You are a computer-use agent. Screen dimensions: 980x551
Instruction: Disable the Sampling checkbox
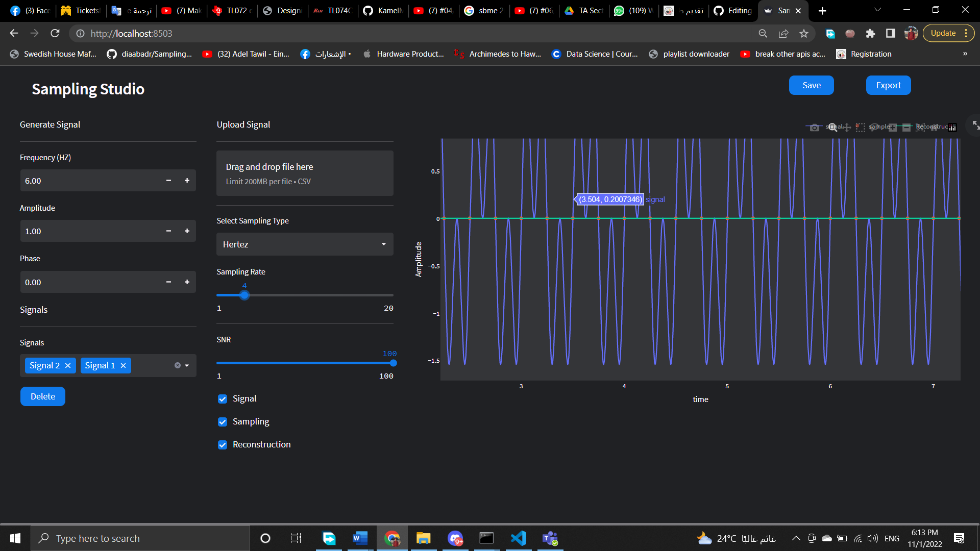(x=223, y=421)
